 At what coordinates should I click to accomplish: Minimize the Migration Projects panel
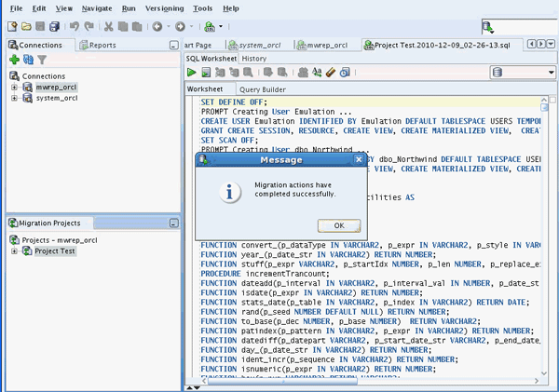point(173,223)
